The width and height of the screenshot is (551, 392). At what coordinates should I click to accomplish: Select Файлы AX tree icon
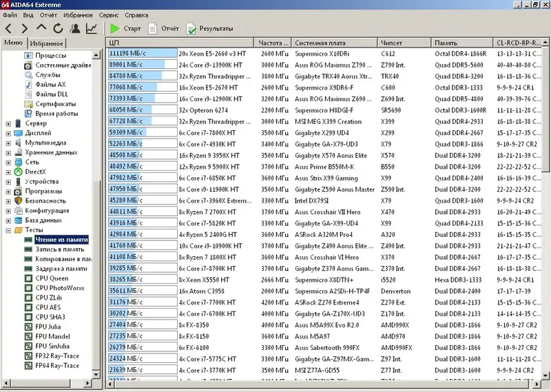click(28, 84)
